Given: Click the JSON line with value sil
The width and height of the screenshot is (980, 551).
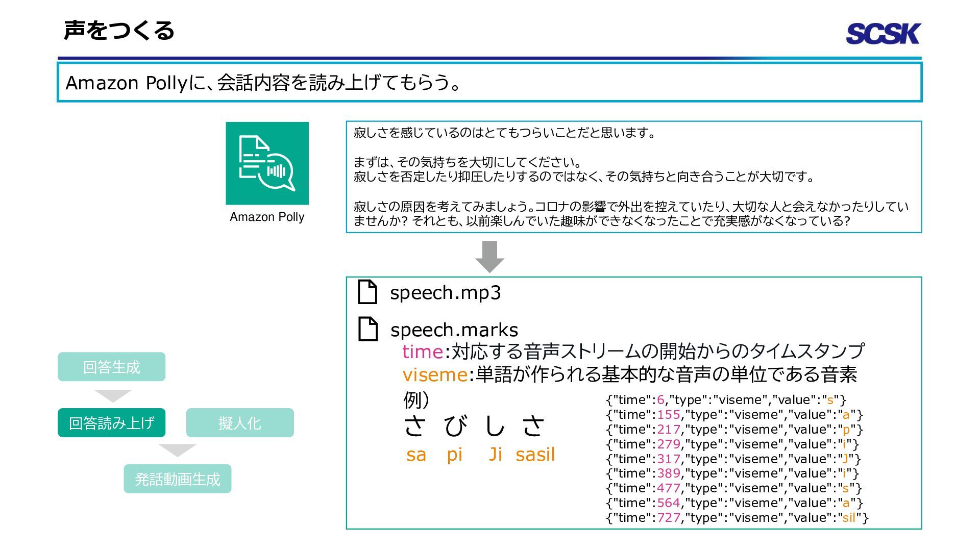Looking at the screenshot, I should click(738, 518).
